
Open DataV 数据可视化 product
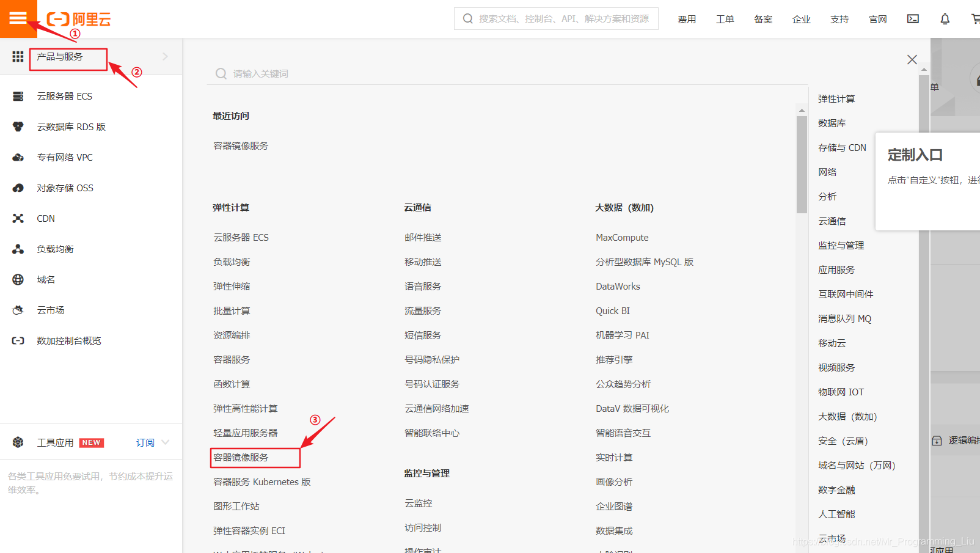click(x=632, y=409)
